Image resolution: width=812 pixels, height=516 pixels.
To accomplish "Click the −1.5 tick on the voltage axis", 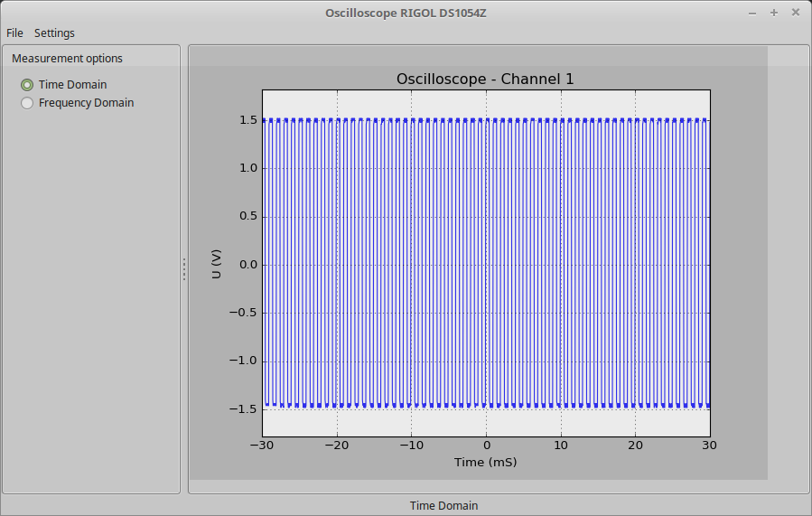I will pos(244,409).
